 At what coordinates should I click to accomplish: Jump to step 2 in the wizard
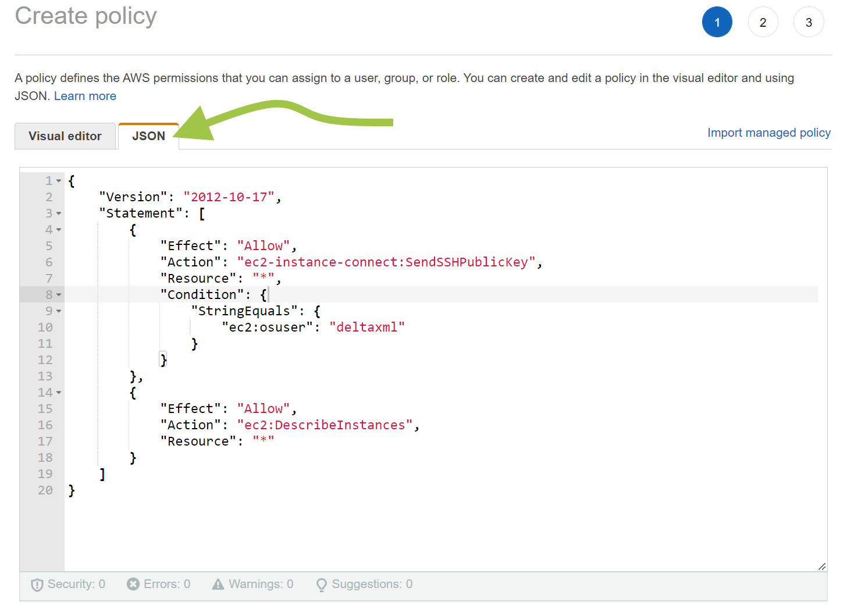[x=763, y=22]
